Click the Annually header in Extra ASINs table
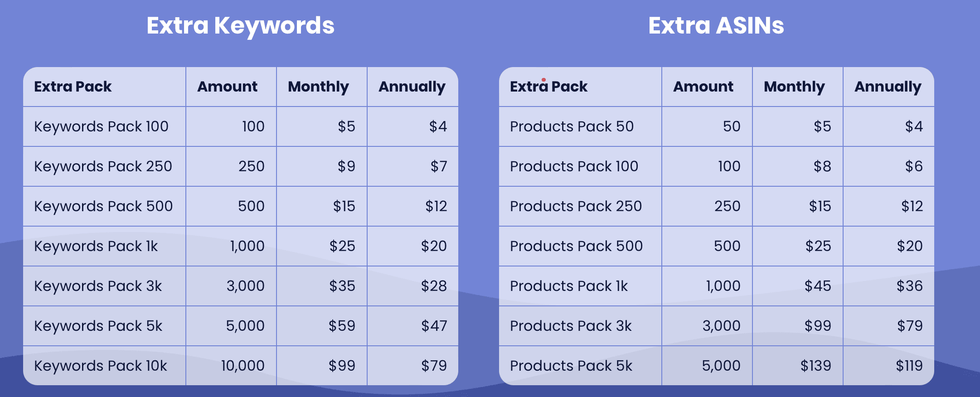The height and width of the screenshot is (397, 980). tap(888, 87)
